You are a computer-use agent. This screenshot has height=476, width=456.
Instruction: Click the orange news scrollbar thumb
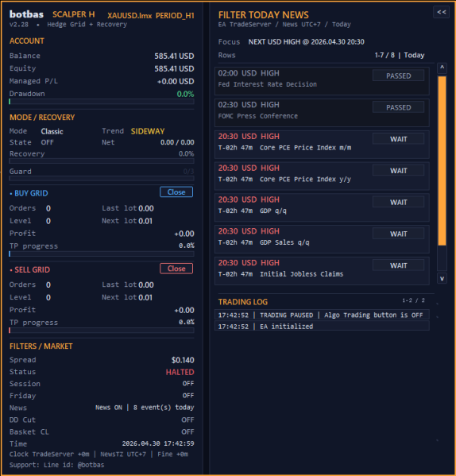point(442,161)
